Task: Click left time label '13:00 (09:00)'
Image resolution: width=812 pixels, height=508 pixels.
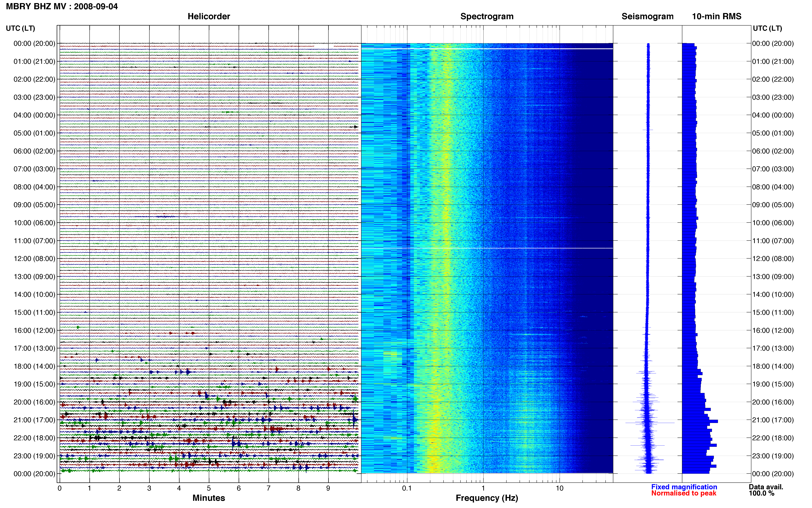Action: pos(34,277)
